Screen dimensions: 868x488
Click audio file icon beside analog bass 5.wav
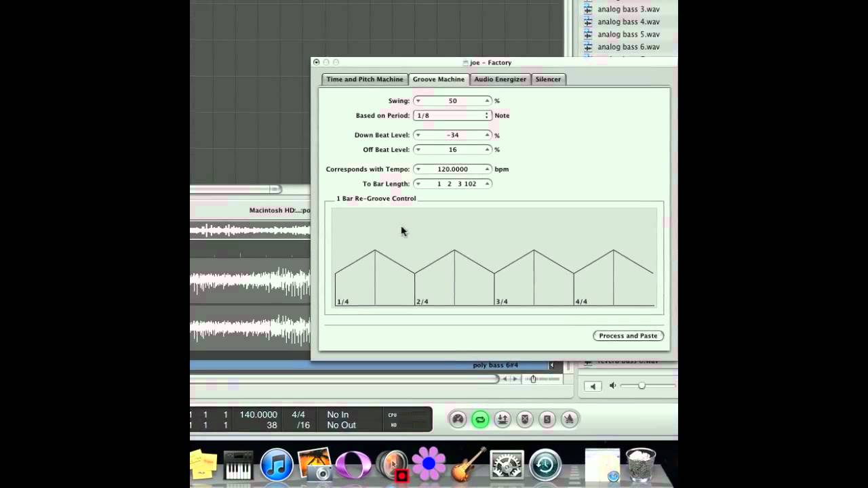[x=588, y=34]
